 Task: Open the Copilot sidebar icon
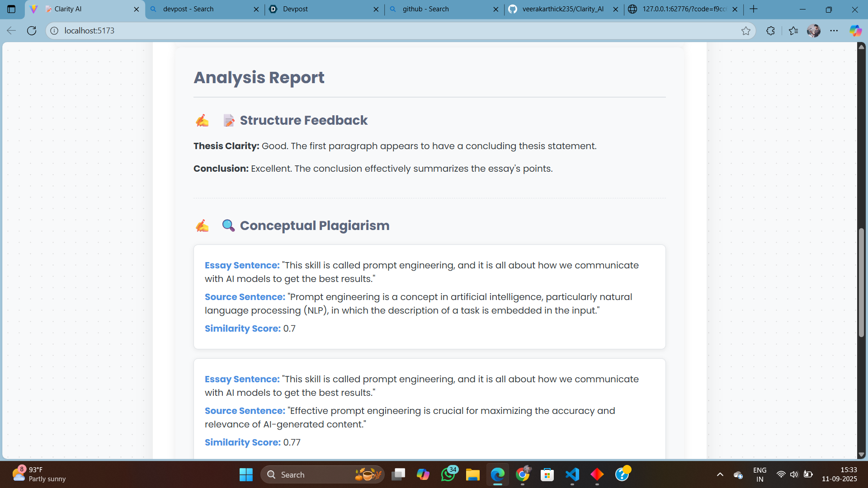coord(855,31)
